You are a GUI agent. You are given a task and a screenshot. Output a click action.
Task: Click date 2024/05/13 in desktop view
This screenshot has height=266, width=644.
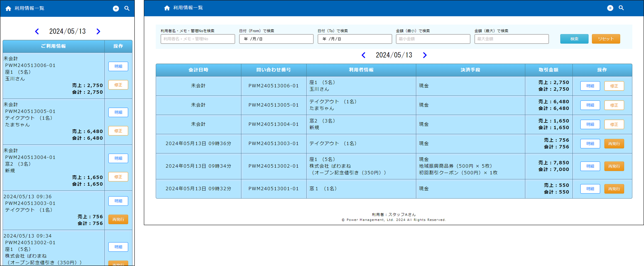[394, 55]
